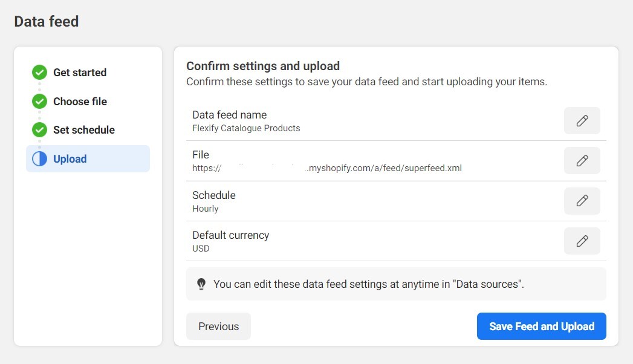Viewport: 633px width, 364px height.
Task: Click the Previous button
Action: click(218, 326)
